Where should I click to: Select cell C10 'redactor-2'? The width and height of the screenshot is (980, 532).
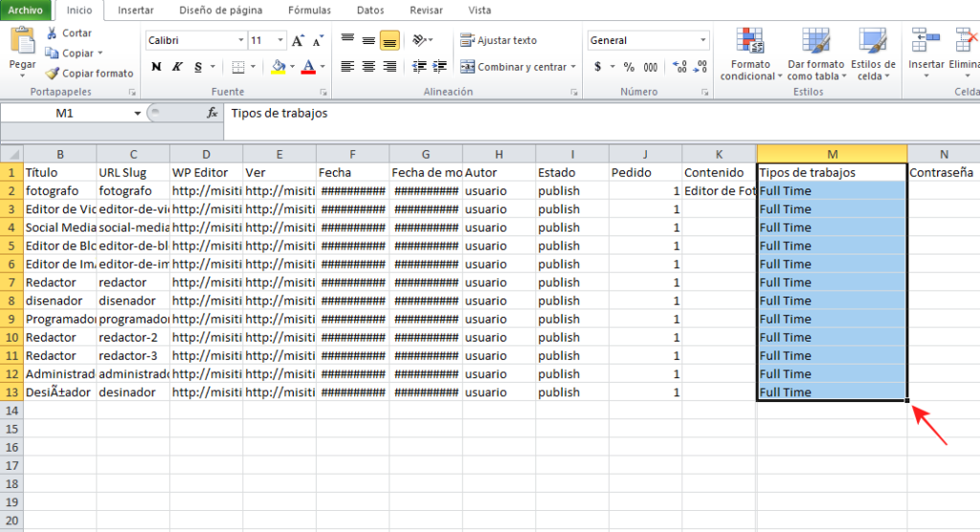[133, 338]
